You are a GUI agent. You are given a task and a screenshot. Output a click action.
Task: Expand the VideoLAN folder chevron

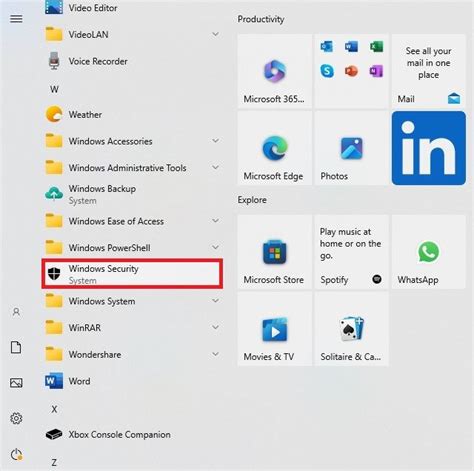click(x=216, y=34)
